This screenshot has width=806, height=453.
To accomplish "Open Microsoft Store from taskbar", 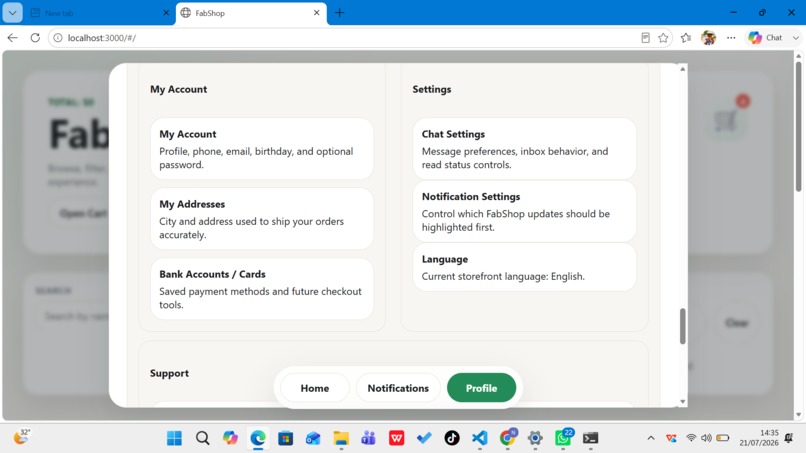I will coord(286,438).
